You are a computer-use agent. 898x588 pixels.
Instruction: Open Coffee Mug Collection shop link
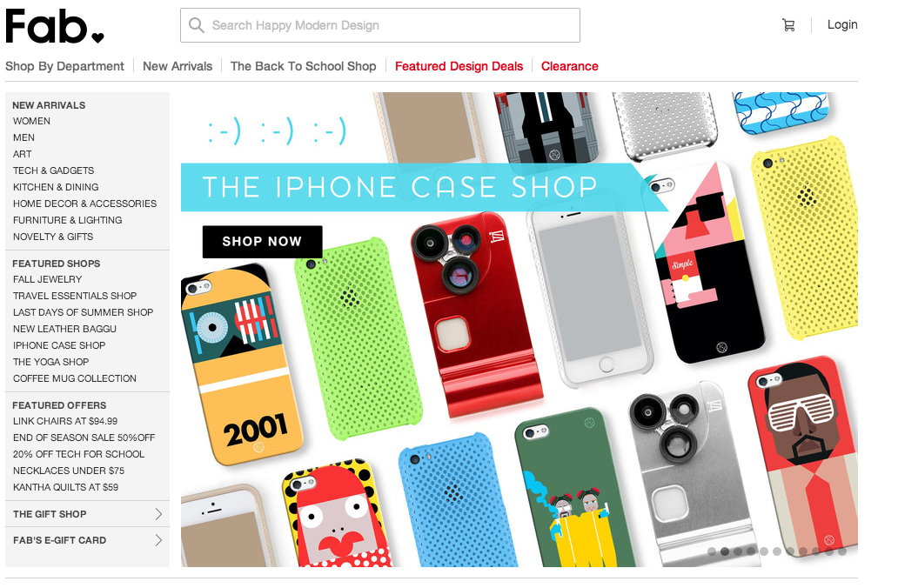point(75,378)
